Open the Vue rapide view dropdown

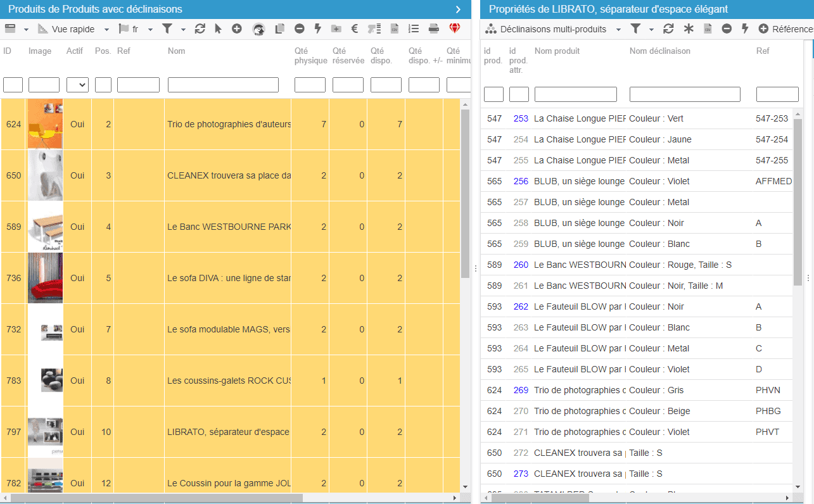click(73, 29)
